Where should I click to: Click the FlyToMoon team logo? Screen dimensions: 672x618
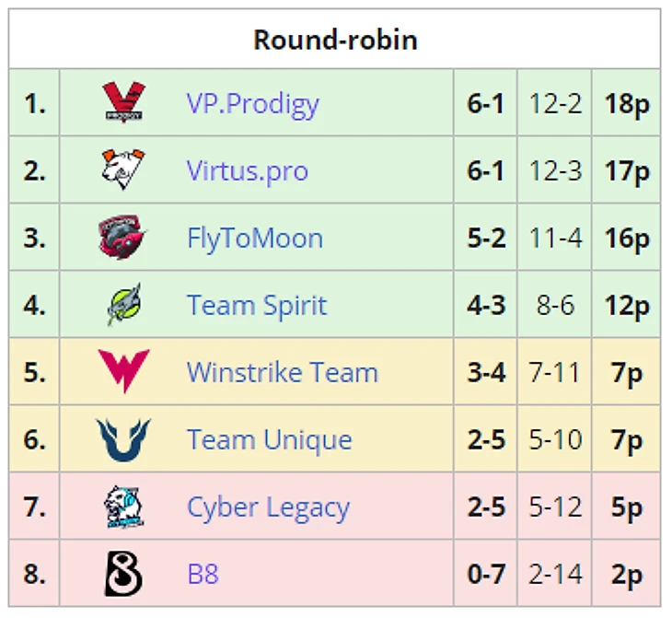pyautogui.click(x=123, y=238)
